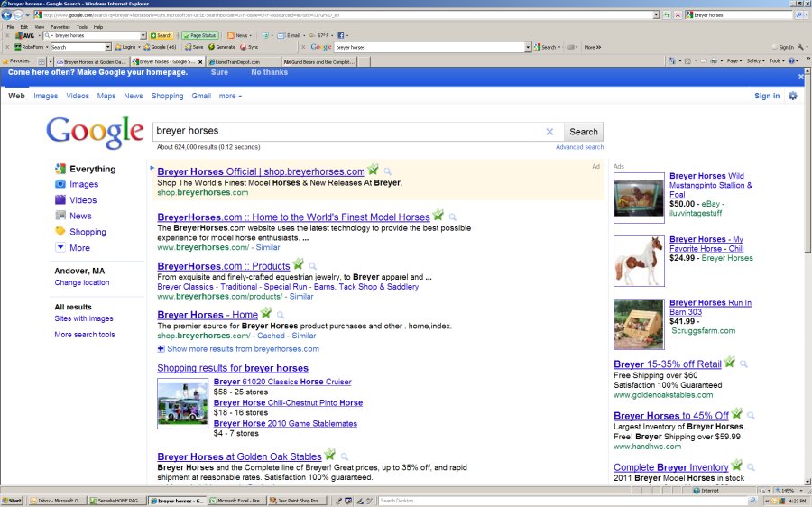Click the Google Search button
The width and height of the screenshot is (812, 507).
[584, 132]
